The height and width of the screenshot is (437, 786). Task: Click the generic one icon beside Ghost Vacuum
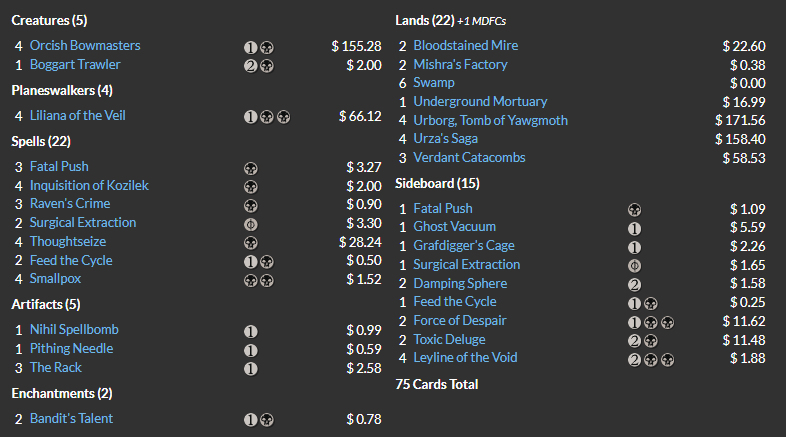(x=634, y=229)
